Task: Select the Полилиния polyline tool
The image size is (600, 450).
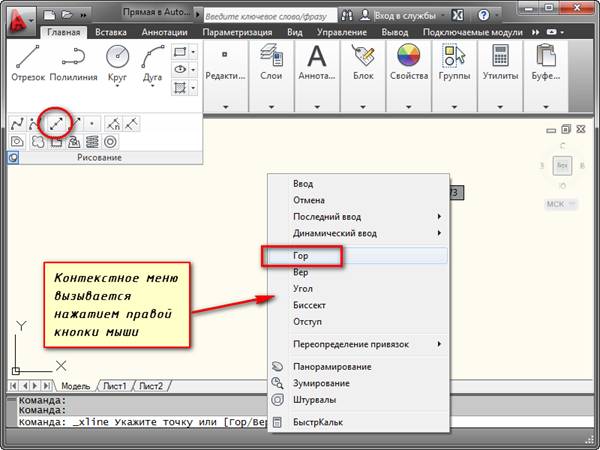Action: point(73,63)
